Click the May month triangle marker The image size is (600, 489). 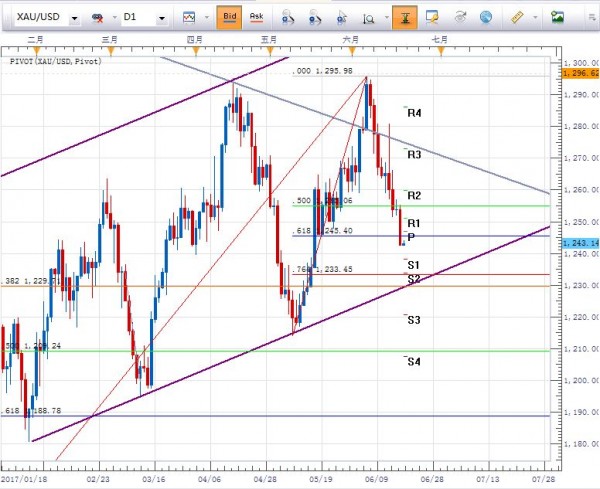tap(269, 51)
